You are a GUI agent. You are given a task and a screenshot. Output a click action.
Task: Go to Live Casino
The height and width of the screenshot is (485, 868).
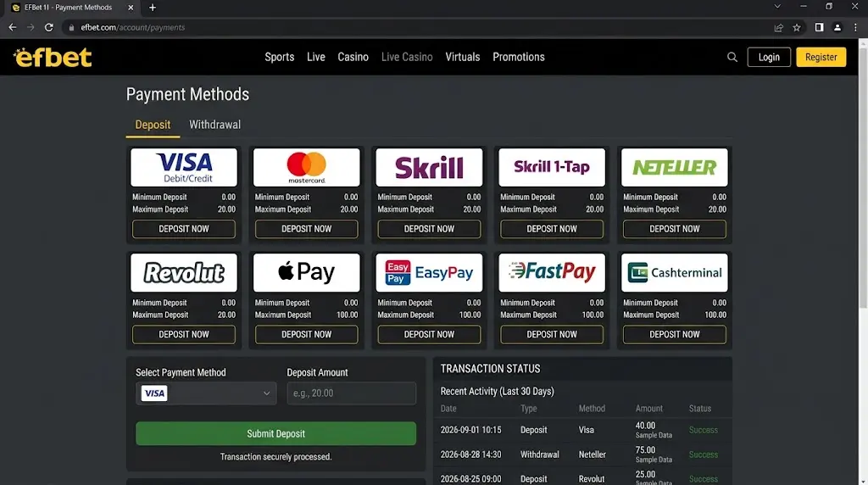[x=407, y=57]
